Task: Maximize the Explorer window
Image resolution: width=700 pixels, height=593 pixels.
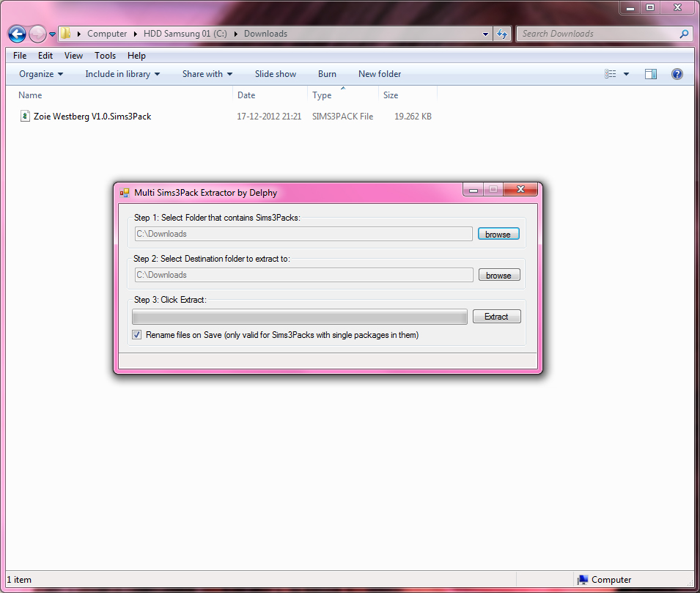Action: [650, 7]
